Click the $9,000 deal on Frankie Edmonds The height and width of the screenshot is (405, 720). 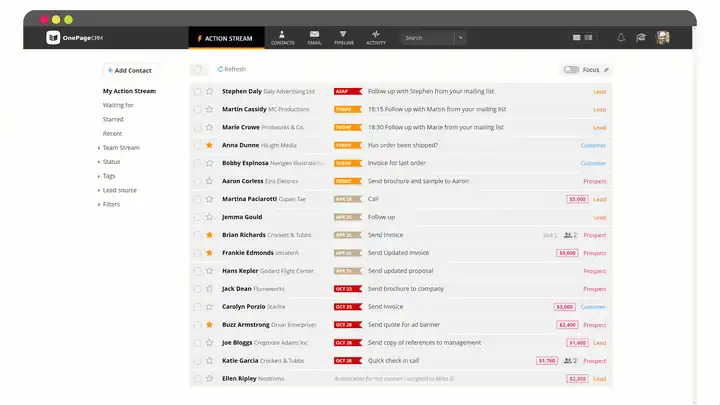567,253
